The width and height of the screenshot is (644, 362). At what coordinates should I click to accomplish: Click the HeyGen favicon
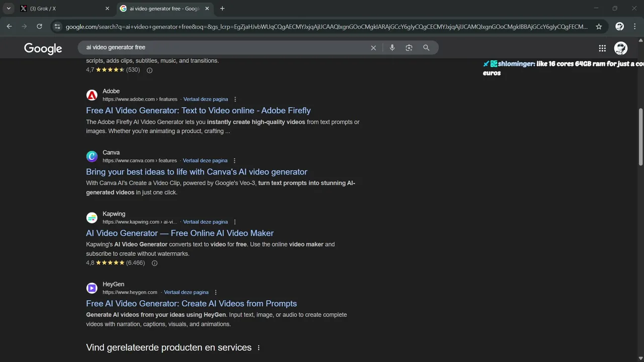point(92,288)
